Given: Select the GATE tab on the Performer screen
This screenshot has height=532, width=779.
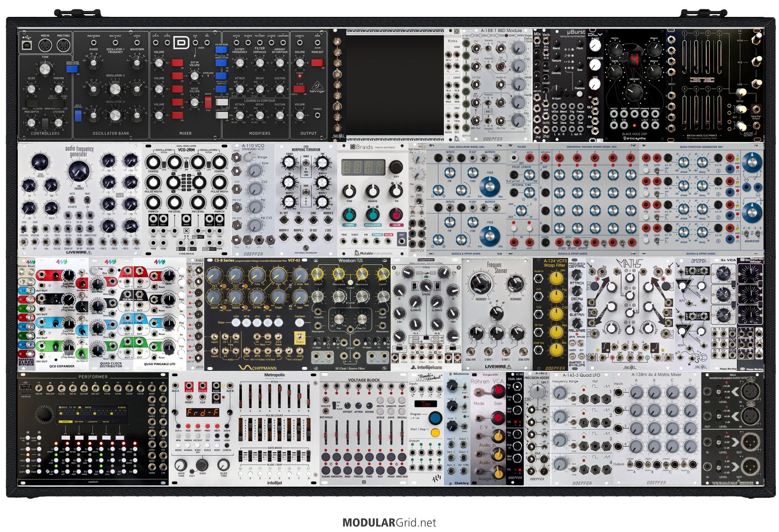Looking at the screenshot, I should click(x=66, y=422).
